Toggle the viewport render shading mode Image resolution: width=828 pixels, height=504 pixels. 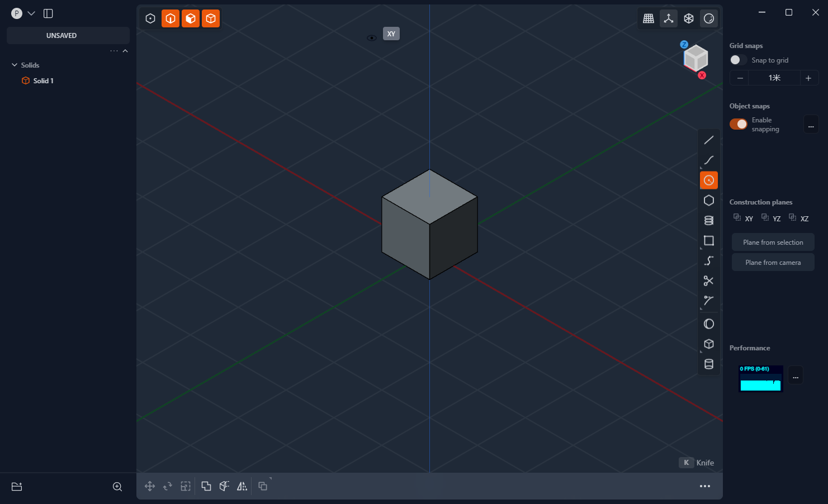click(x=709, y=18)
